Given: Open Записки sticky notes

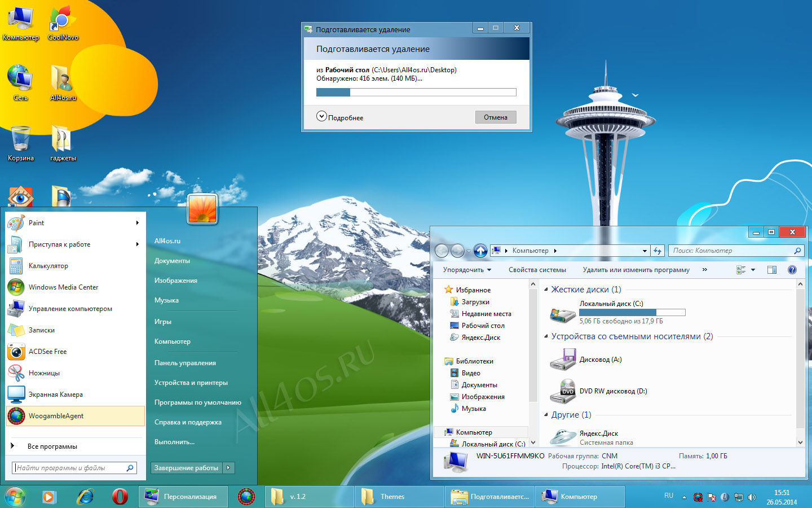Looking at the screenshot, I should click(x=75, y=330).
